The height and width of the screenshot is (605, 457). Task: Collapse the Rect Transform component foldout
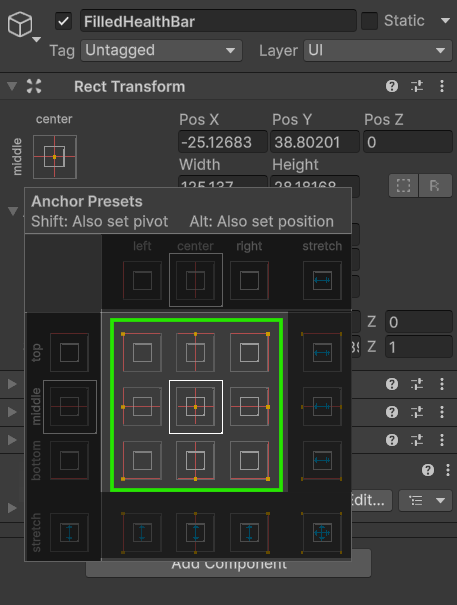click(x=12, y=86)
